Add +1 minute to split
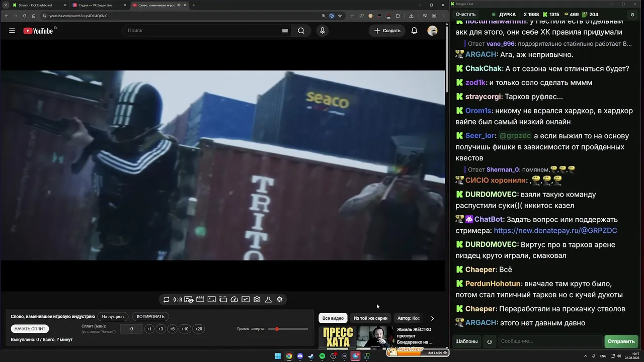Viewport: 644px width, 362px height. point(149,329)
